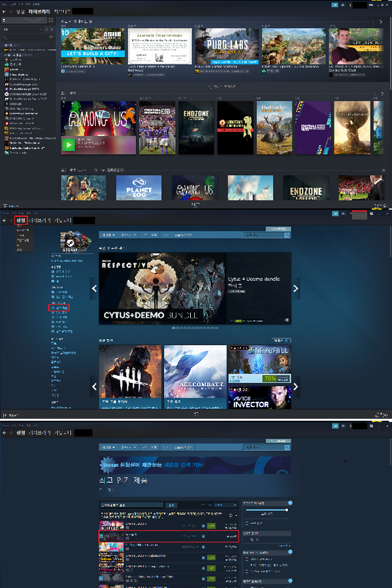The width and height of the screenshot is (392, 588).
Task: Open Planet Zoo tile in bottom shelf
Action: point(139,188)
